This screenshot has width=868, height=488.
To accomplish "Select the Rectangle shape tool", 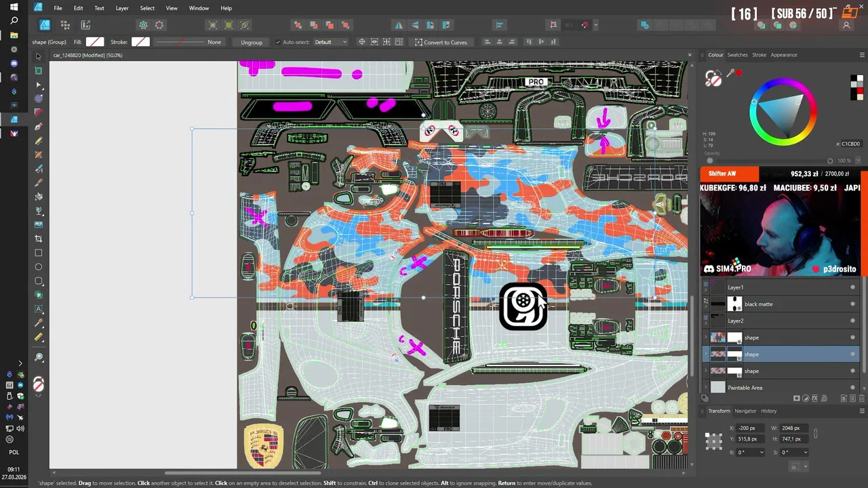I will [x=39, y=253].
